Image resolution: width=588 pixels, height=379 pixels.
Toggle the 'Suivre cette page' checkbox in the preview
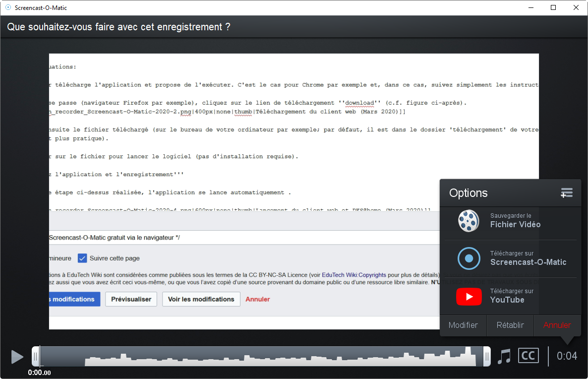click(82, 258)
